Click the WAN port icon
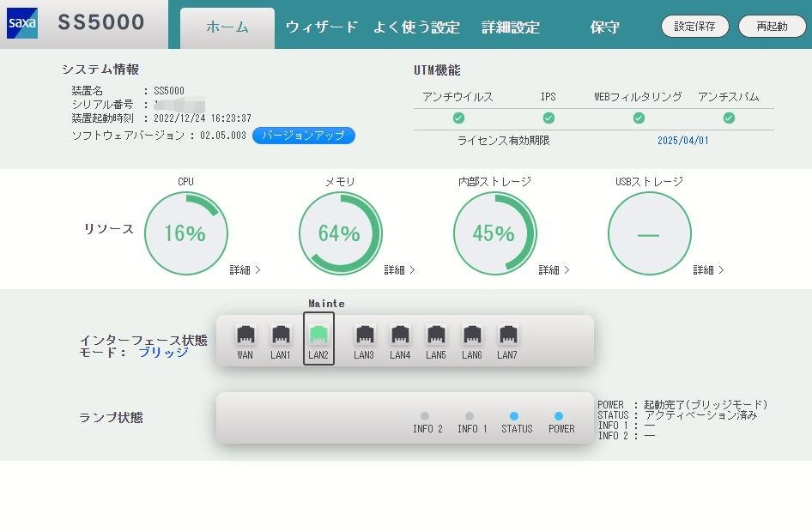 coord(245,335)
